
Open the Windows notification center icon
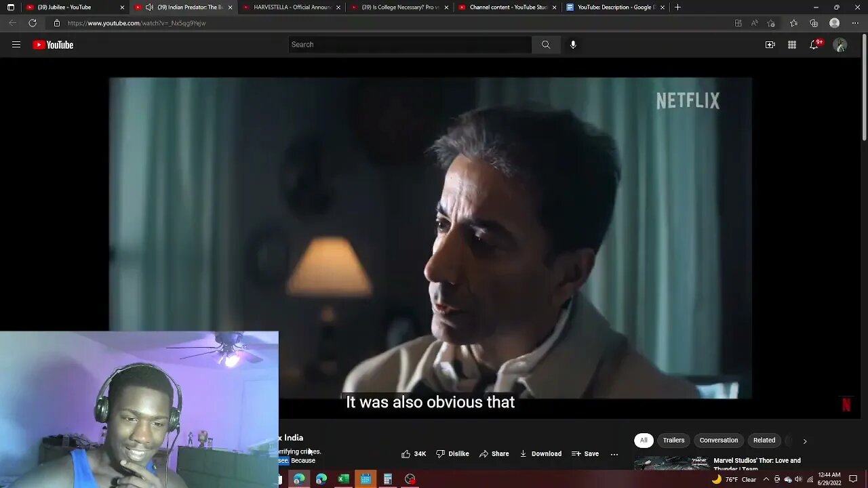(x=853, y=479)
